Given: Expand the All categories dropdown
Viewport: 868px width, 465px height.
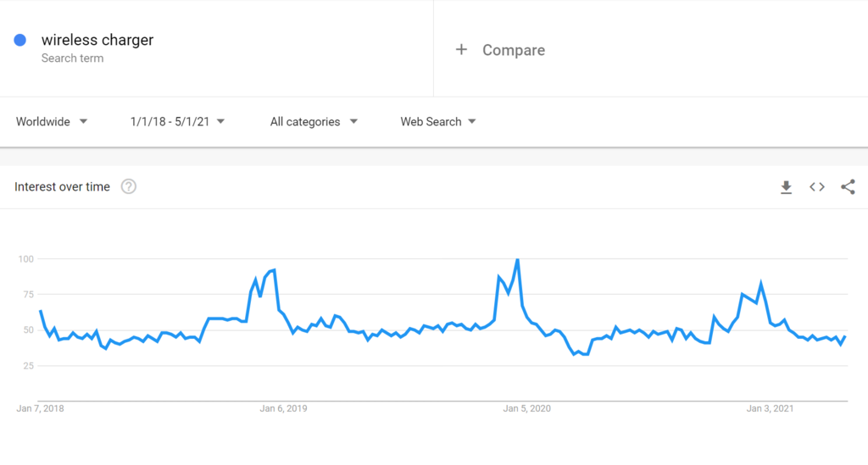Looking at the screenshot, I should pyautogui.click(x=314, y=122).
